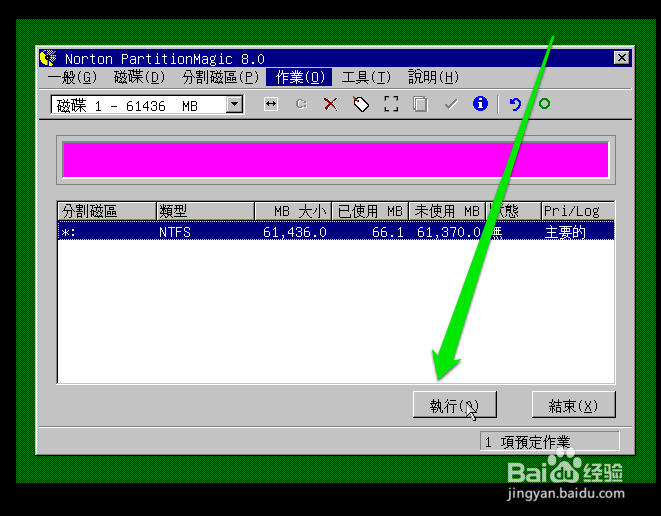
Task: Click the 類型 column header
Action: (x=205, y=211)
